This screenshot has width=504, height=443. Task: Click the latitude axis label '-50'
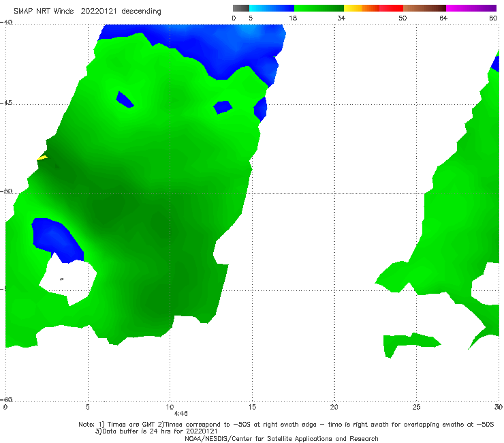[6, 192]
